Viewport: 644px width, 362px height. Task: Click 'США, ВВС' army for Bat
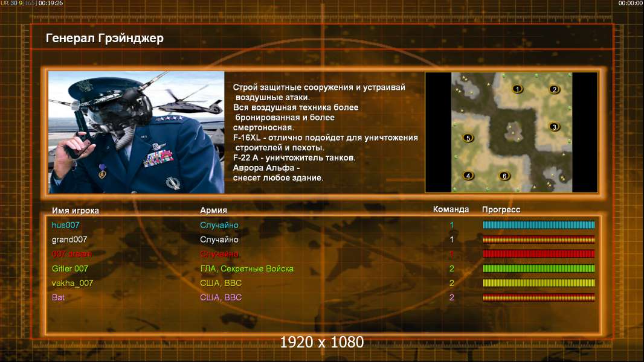tap(221, 297)
